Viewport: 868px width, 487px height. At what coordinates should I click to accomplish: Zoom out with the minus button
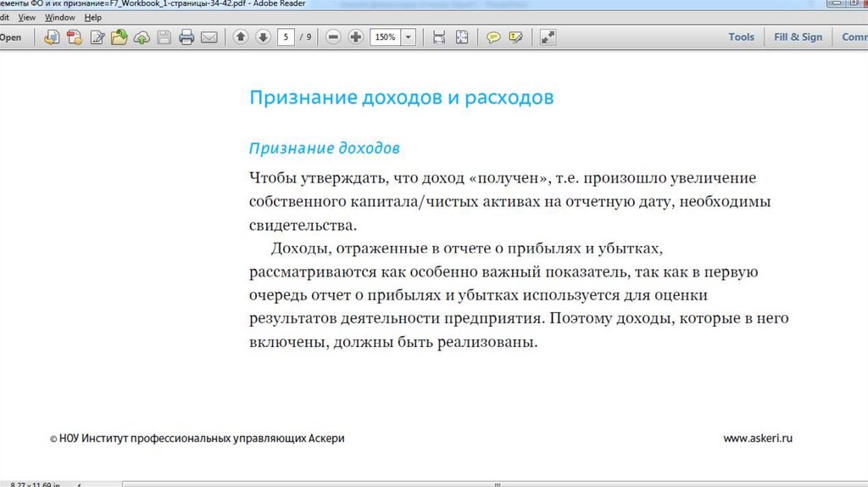tap(333, 37)
